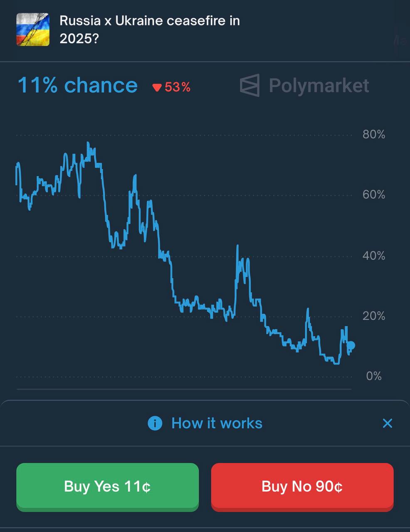Click the current price dot ending the chart line
Screen dimensions: 410x532
coord(351,345)
